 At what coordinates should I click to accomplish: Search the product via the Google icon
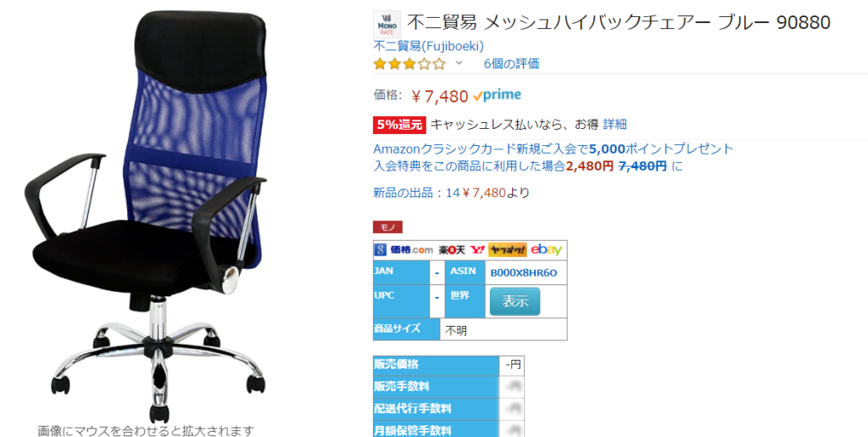(380, 249)
